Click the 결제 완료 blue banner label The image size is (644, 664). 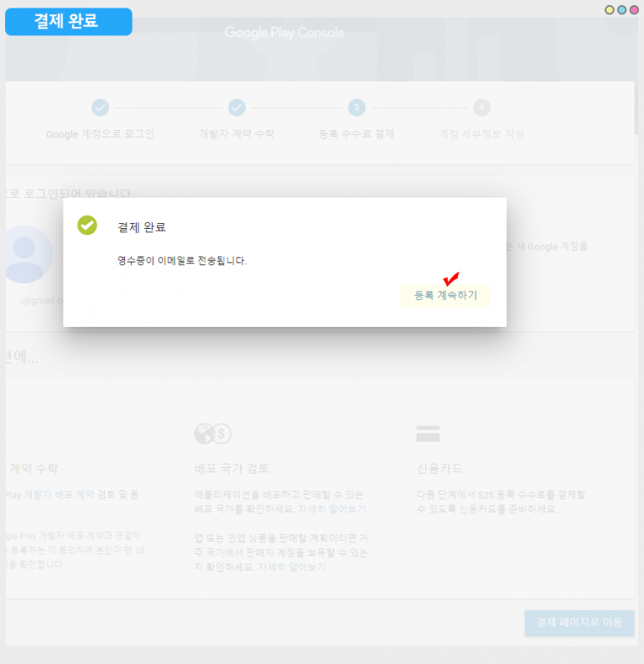[x=68, y=22]
